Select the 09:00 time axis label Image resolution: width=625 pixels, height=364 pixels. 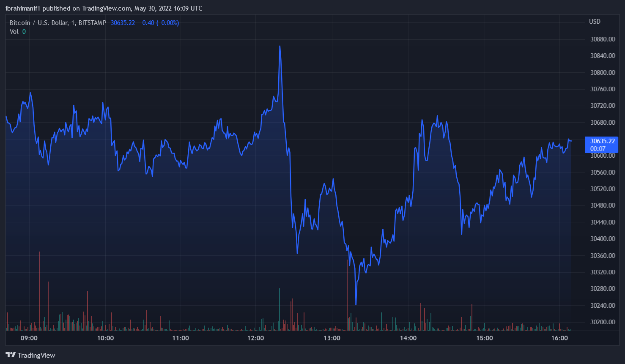pyautogui.click(x=29, y=338)
